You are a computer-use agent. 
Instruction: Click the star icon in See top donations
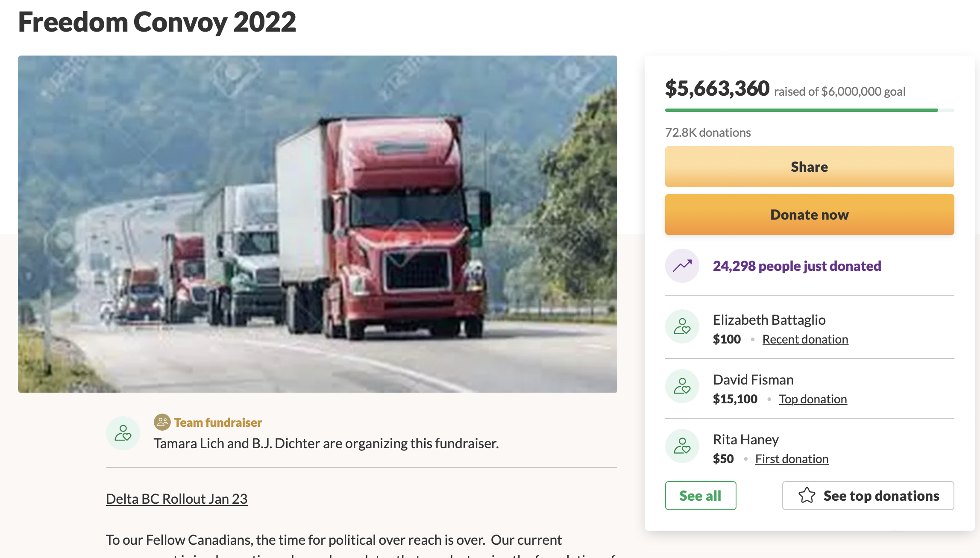coord(807,496)
